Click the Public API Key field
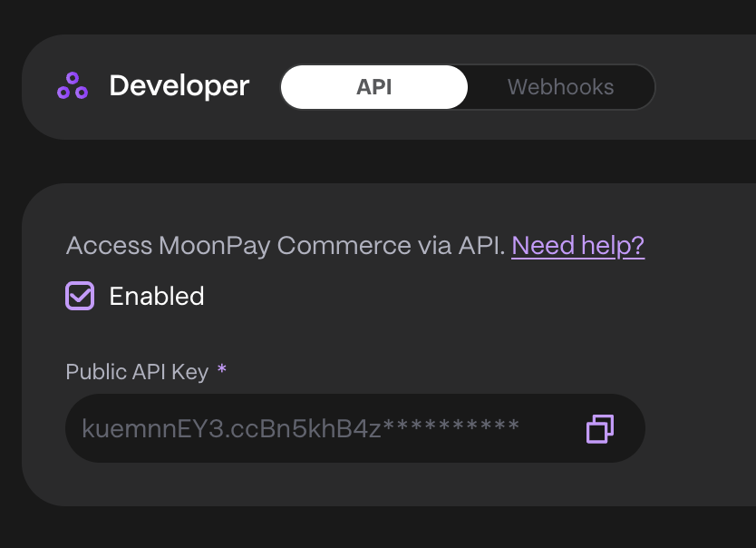 (x=355, y=428)
